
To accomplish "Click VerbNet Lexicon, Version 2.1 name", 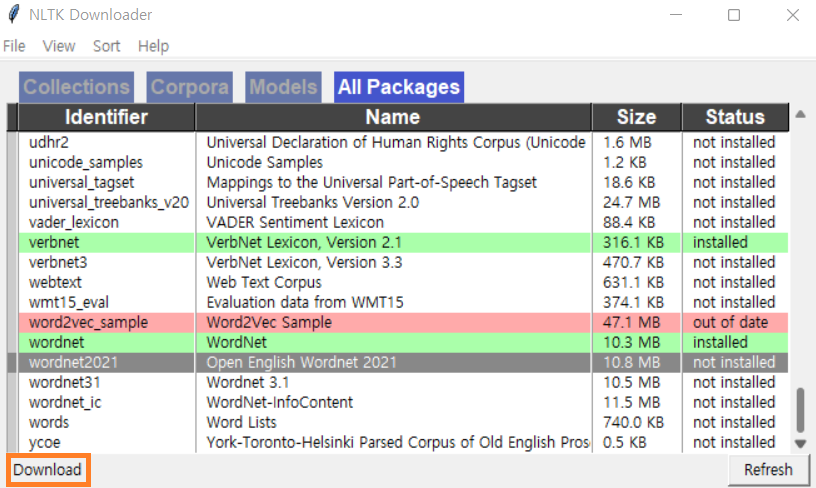I will (x=304, y=242).
